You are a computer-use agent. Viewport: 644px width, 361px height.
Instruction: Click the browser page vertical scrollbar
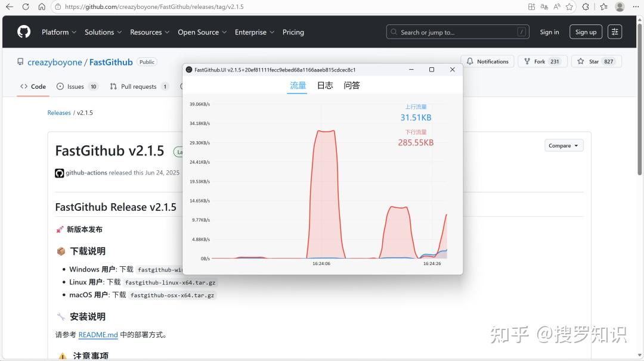point(639,98)
